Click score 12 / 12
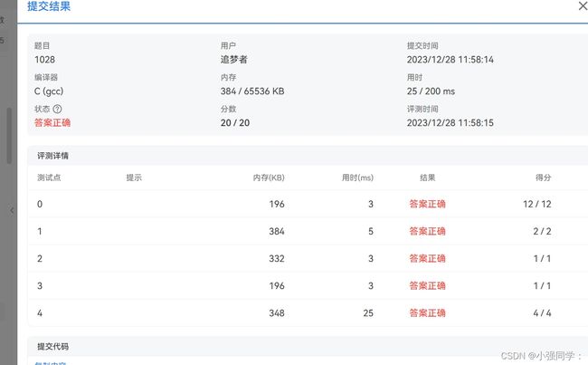The image size is (588, 365). (537, 205)
